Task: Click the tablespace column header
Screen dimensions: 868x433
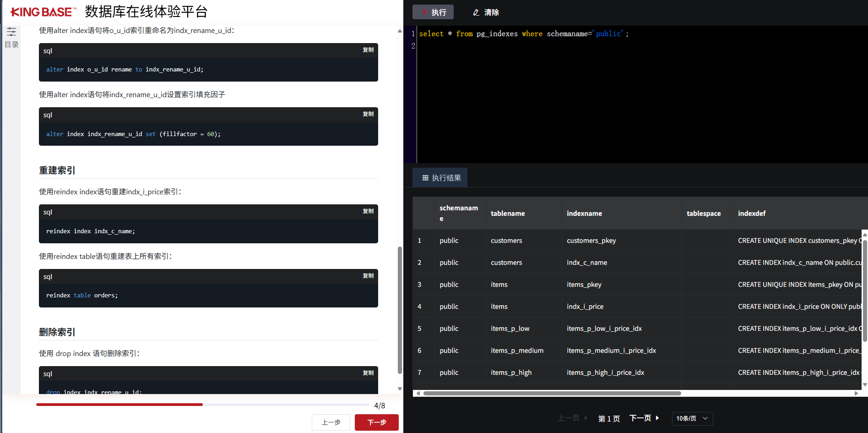Action: [x=707, y=214]
